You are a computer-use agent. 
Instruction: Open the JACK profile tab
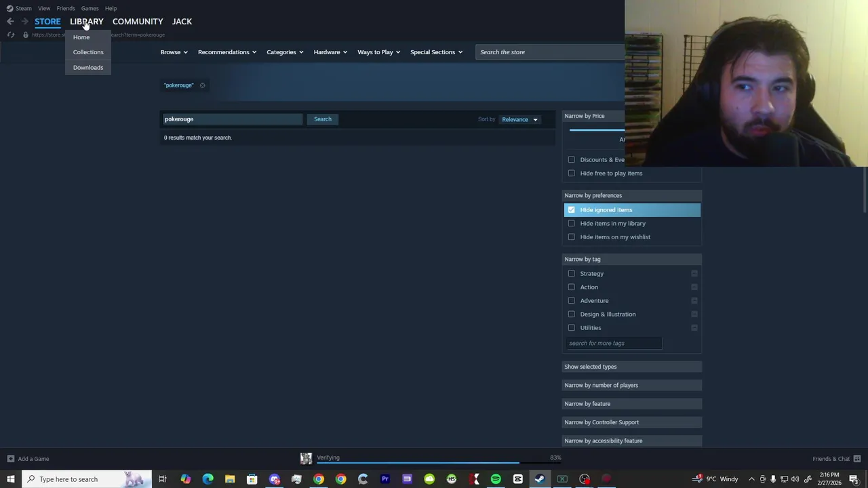pos(182,22)
